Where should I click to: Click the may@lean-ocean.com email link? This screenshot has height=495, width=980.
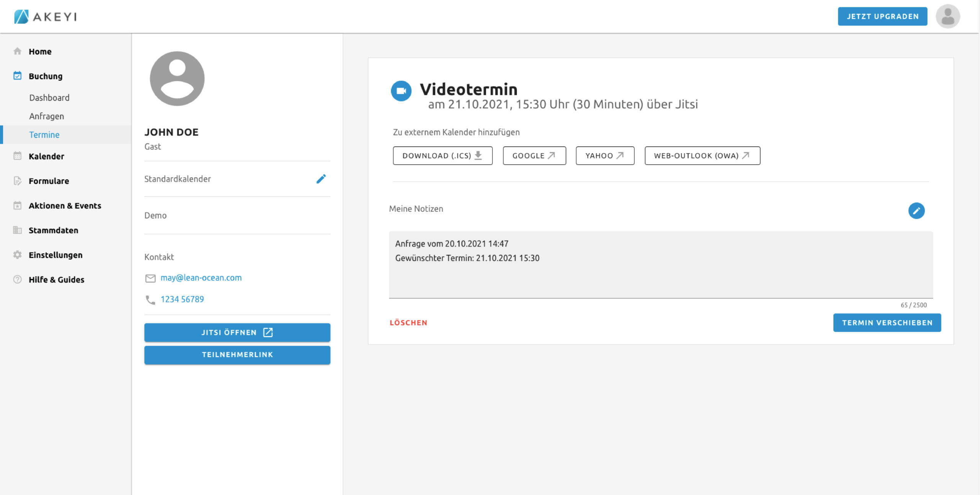pos(201,278)
